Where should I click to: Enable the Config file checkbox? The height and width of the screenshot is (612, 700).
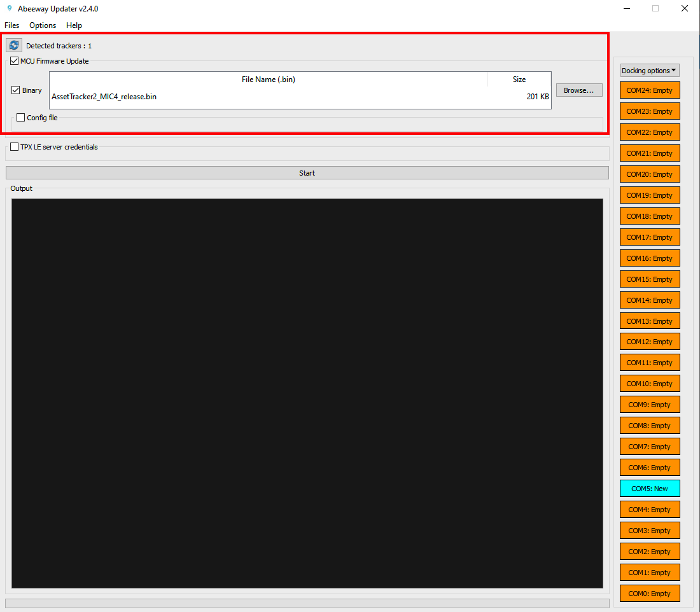click(20, 118)
